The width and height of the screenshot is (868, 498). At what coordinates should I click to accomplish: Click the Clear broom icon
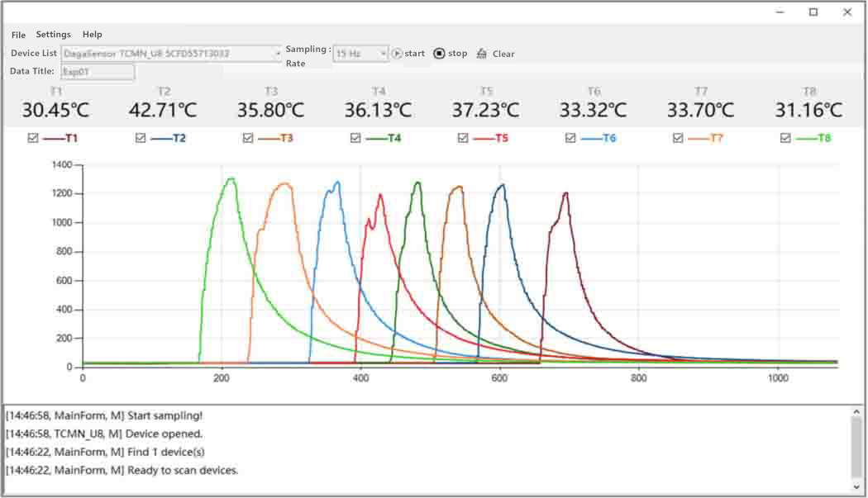pos(482,54)
